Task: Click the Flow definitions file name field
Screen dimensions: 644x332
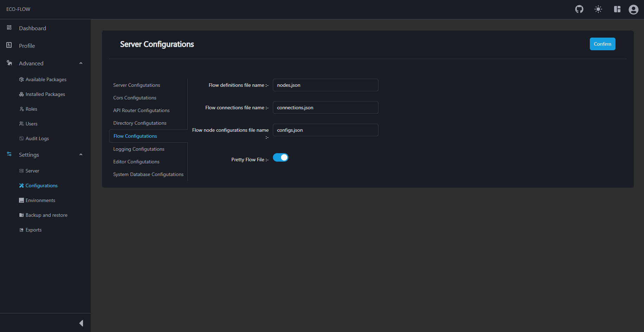Action: pos(326,85)
